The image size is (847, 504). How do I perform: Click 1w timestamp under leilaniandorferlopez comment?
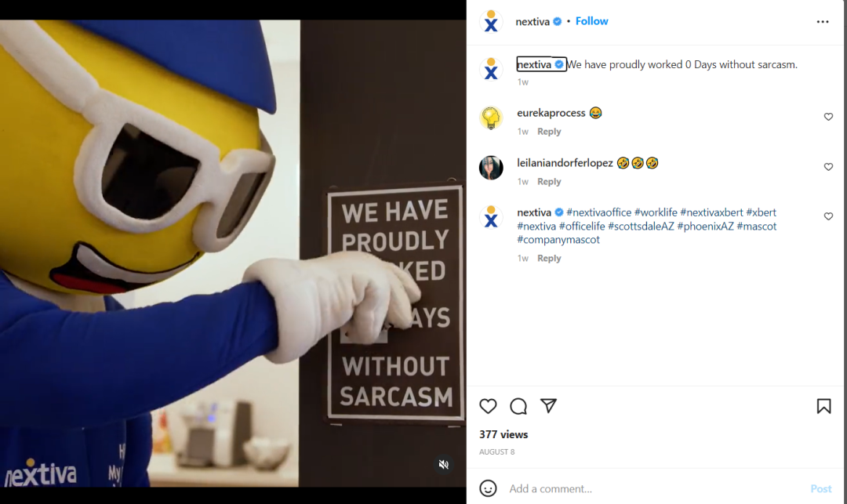523,182
